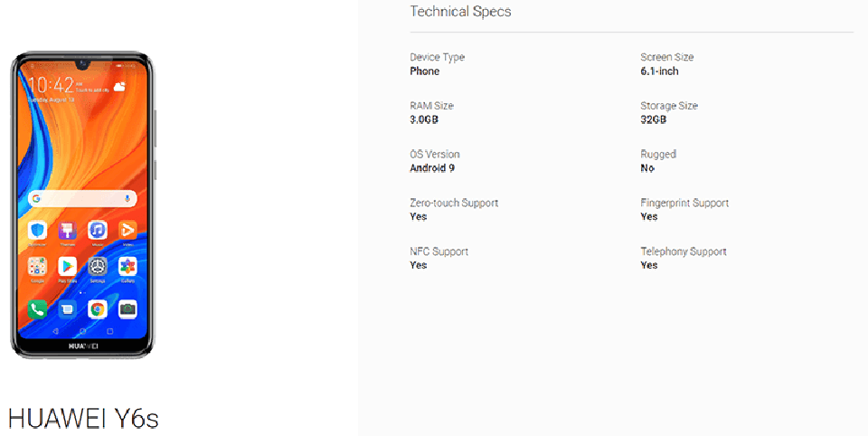
Task: Click the Technical Specs heading
Action: [x=460, y=12]
